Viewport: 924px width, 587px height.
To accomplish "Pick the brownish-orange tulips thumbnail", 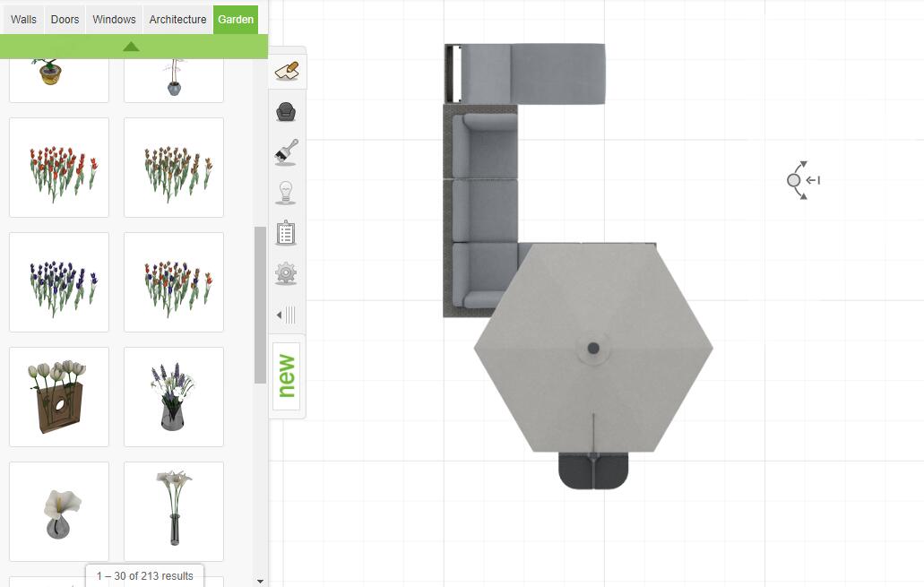I will [x=174, y=168].
